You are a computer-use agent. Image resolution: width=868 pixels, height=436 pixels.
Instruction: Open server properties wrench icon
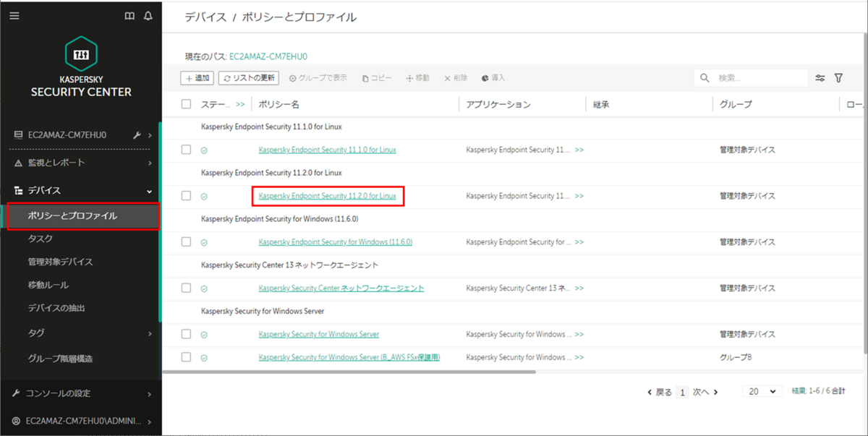(137, 135)
